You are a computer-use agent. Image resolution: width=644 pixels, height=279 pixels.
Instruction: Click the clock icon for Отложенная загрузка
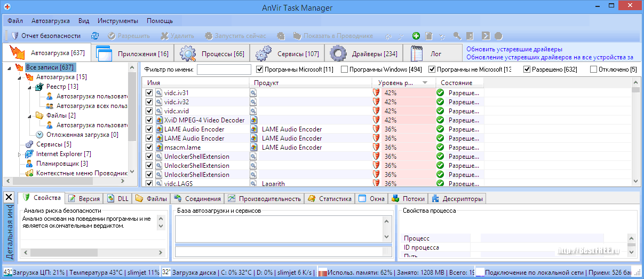click(39, 135)
